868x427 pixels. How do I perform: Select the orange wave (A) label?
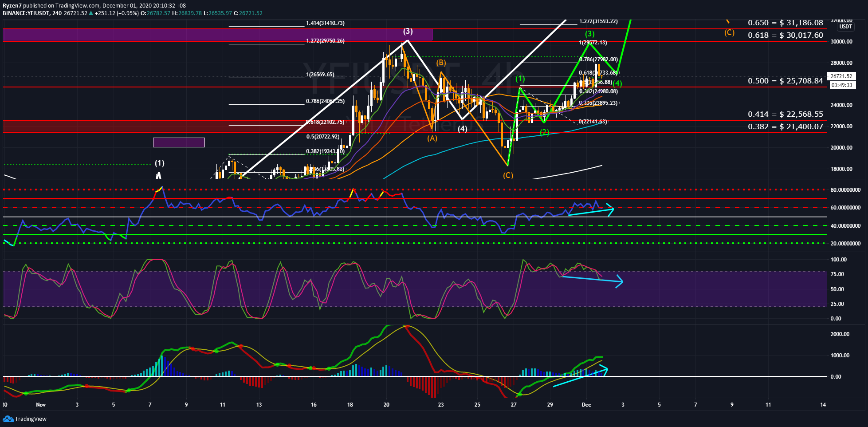pos(432,138)
